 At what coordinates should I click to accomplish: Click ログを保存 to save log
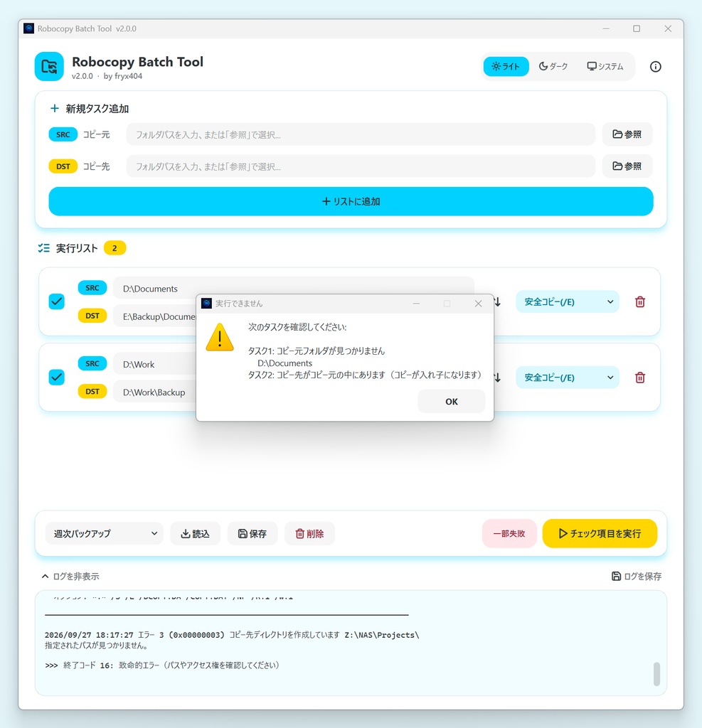[x=637, y=576]
